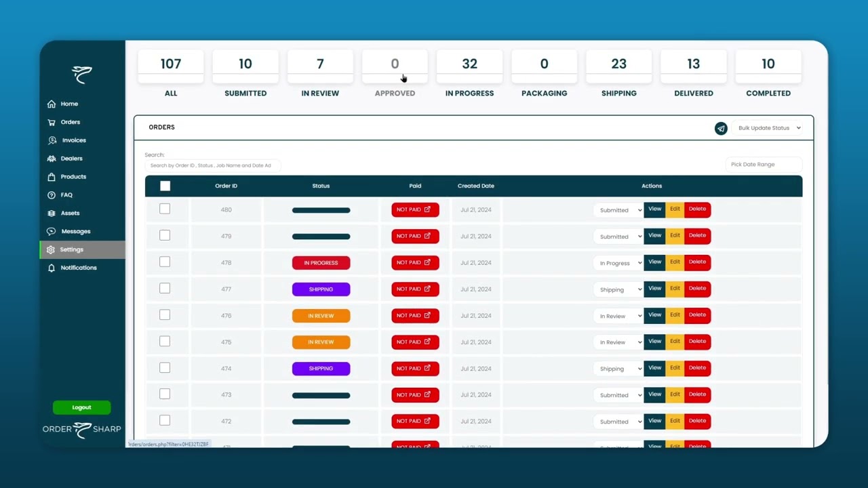Open the Shipping dropdown for order 474

click(x=618, y=369)
